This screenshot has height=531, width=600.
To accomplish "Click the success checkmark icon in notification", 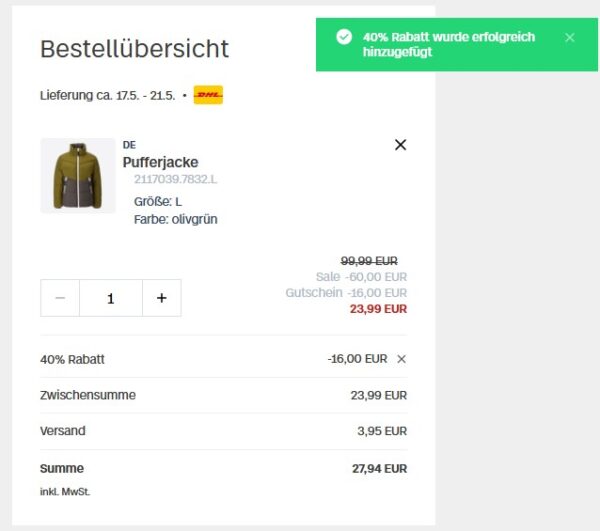I will 344,37.
